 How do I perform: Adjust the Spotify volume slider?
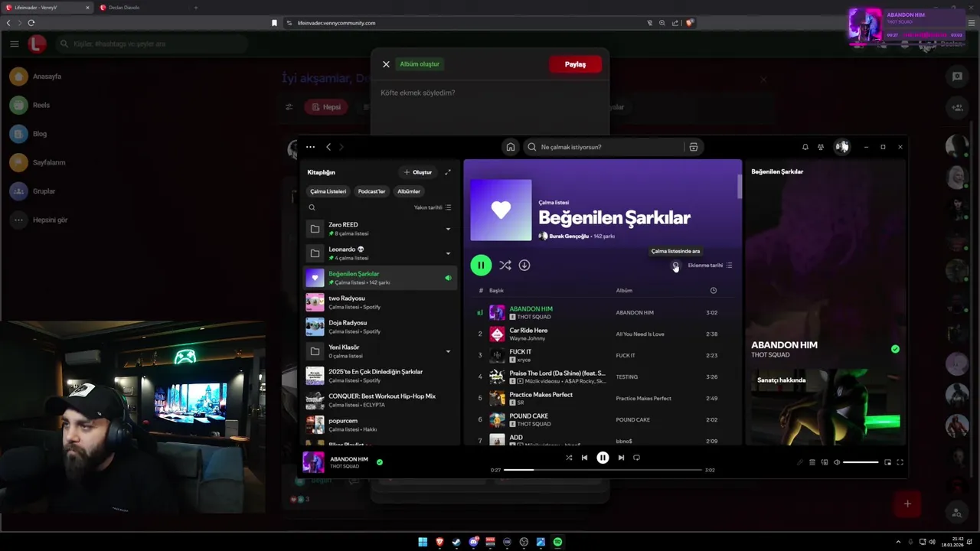[861, 462]
